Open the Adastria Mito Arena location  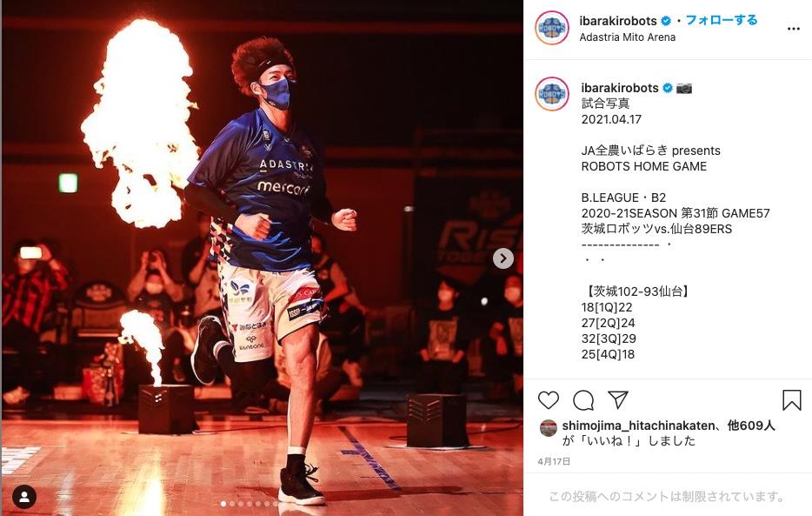[627, 37]
